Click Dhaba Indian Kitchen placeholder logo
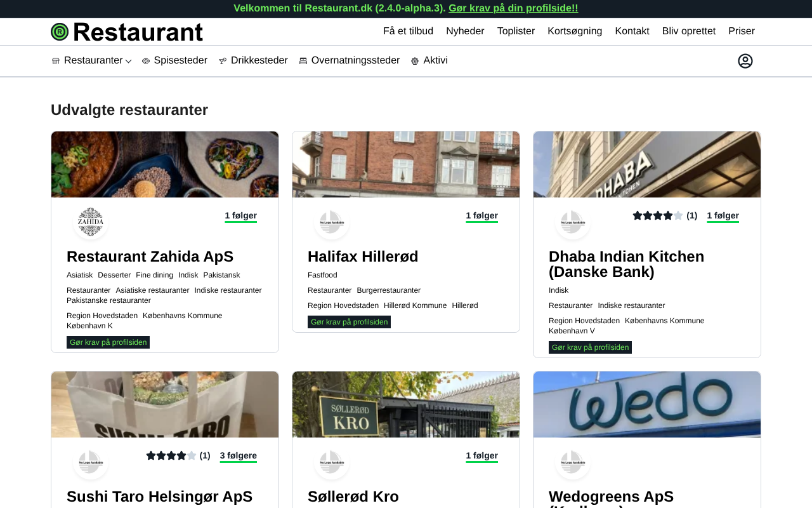The image size is (812, 508). [x=573, y=222]
